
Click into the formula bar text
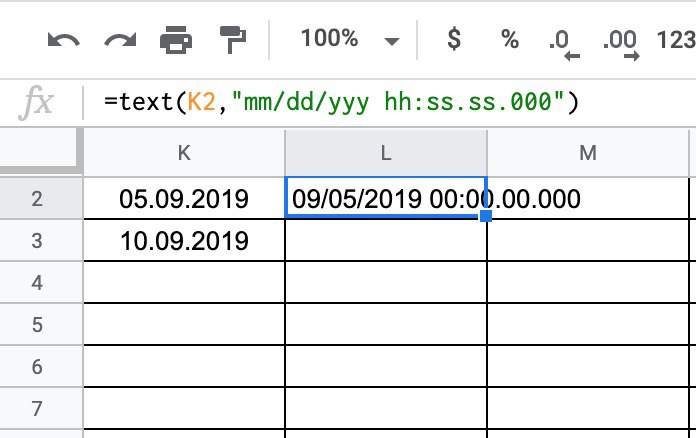pyautogui.click(x=342, y=102)
